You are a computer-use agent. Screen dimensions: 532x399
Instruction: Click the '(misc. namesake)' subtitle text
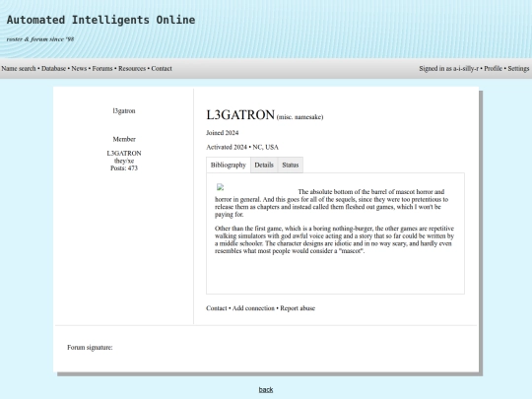tap(299, 117)
